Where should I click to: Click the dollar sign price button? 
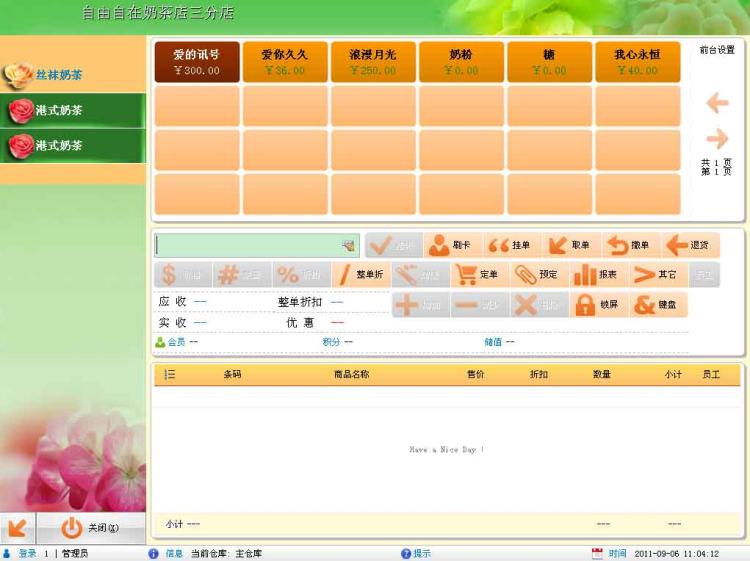183,275
